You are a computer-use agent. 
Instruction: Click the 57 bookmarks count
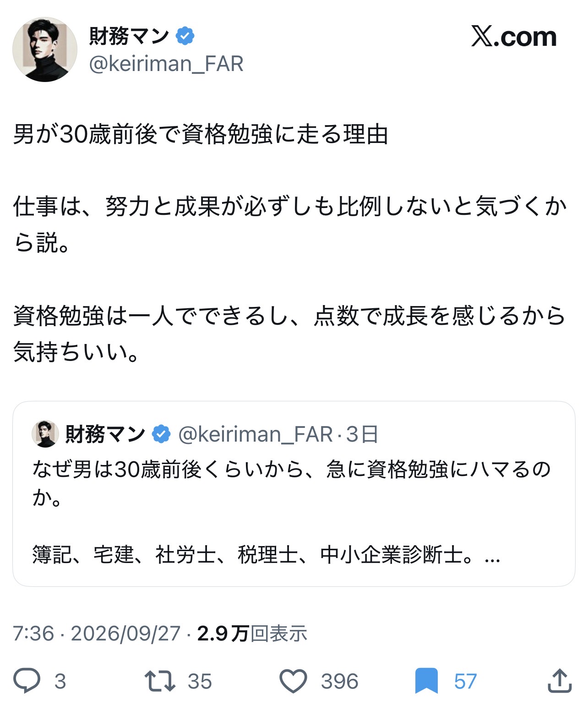(465, 681)
